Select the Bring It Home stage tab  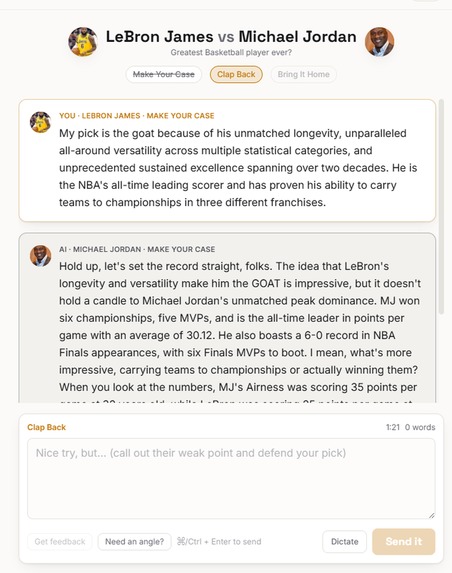(x=303, y=75)
